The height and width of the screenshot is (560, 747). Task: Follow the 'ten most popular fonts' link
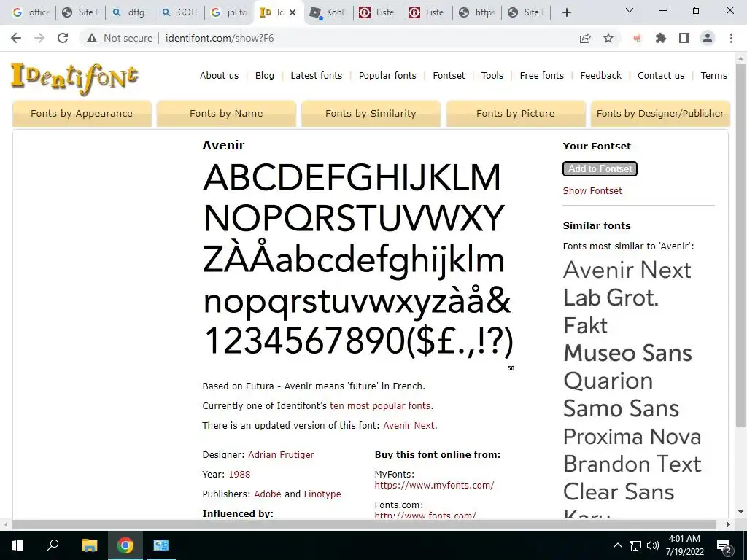pos(380,405)
